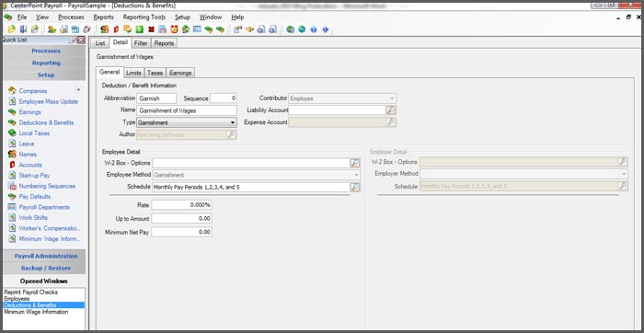Image resolution: width=644 pixels, height=333 pixels.
Task: Click the red square toolbar icon
Action: click(x=151, y=29)
